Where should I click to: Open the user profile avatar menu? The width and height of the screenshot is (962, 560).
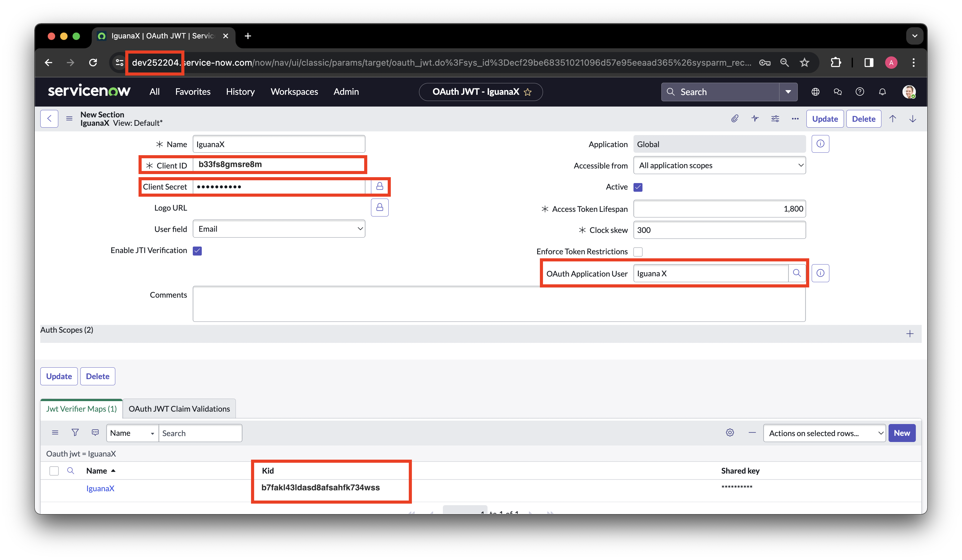909,92
